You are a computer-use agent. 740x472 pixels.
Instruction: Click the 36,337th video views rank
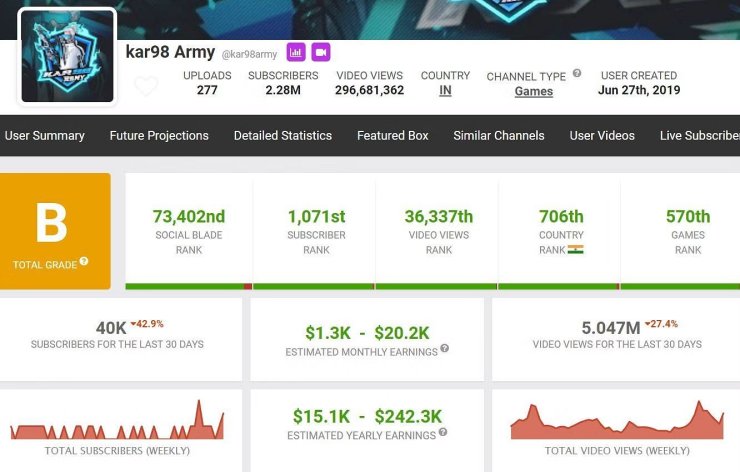pyautogui.click(x=439, y=217)
